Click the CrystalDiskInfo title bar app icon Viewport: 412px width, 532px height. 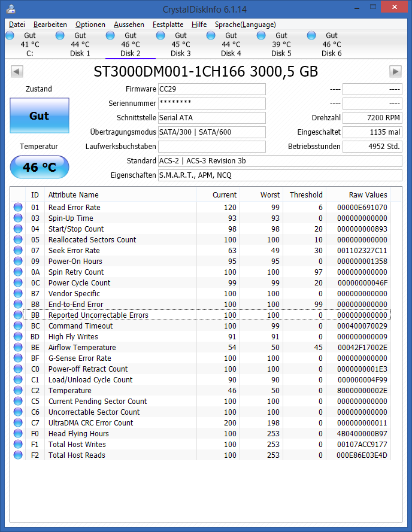click(x=11, y=9)
